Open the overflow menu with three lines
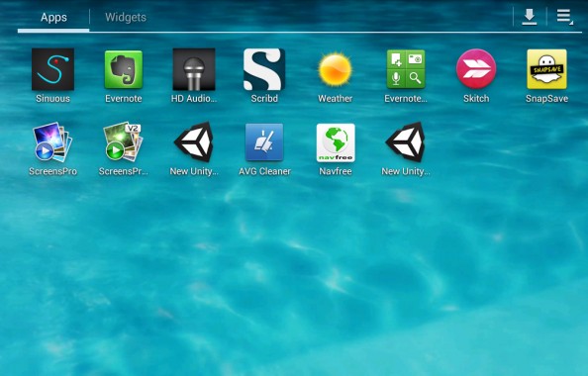The width and height of the screenshot is (588, 376). click(x=564, y=17)
